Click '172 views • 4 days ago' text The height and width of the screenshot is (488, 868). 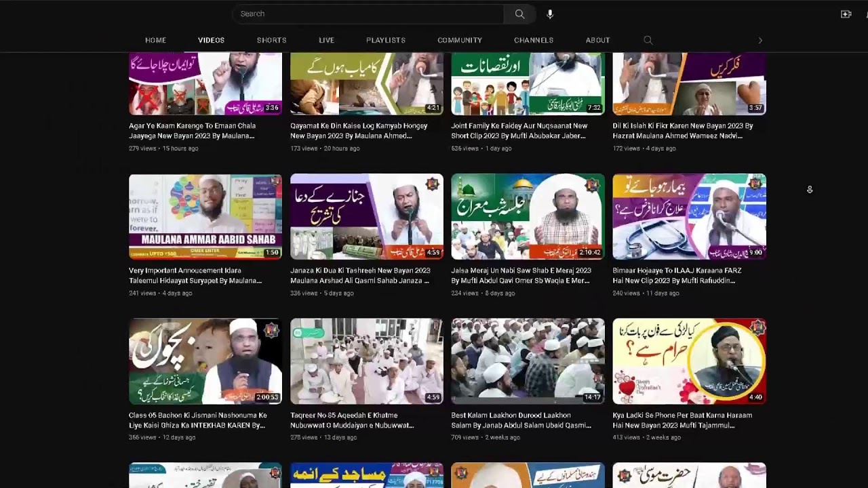tap(644, 148)
